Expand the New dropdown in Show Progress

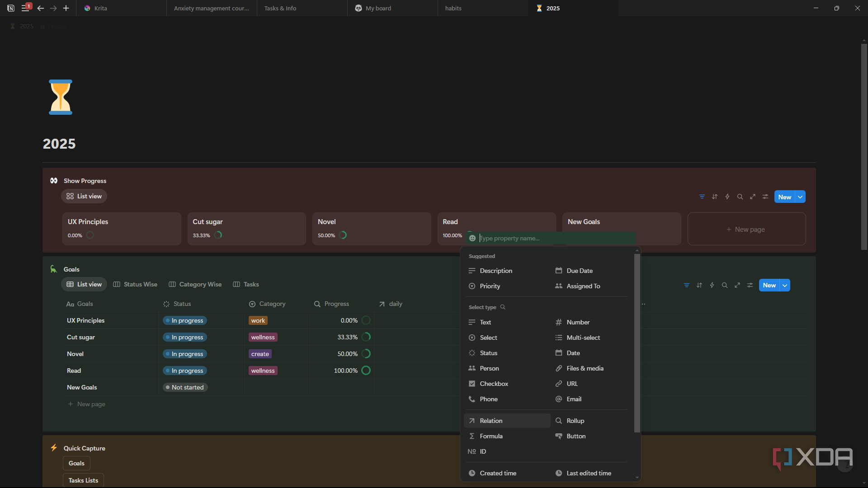[x=800, y=197]
